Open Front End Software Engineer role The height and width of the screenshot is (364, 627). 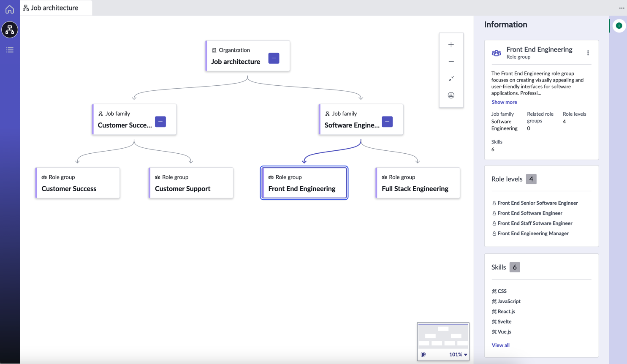(530, 213)
